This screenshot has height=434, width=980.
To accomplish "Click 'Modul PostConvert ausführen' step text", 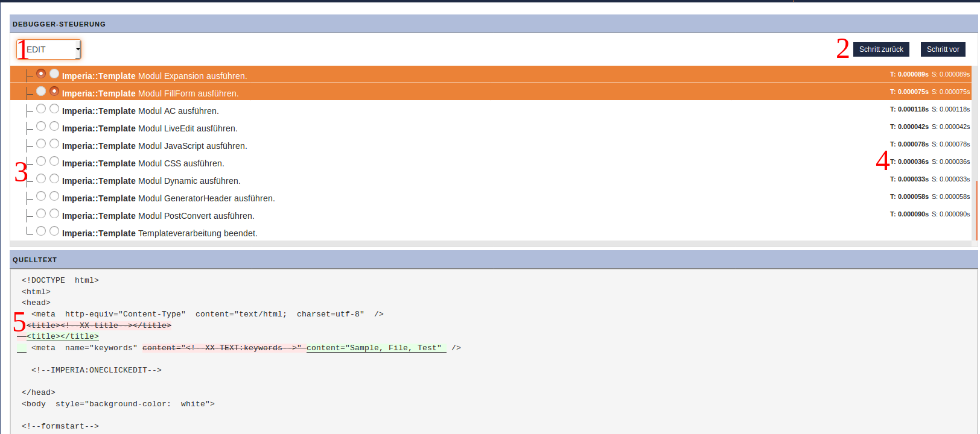I will tap(196, 216).
